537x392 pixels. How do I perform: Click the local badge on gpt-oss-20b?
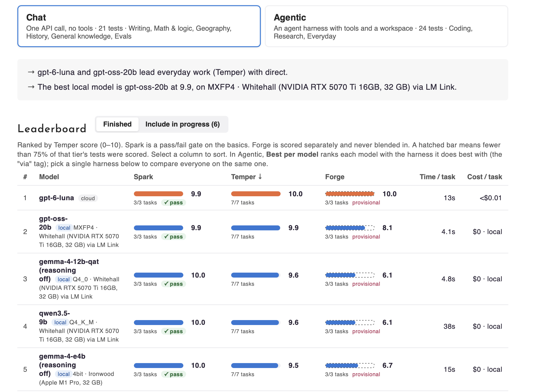coord(64,228)
